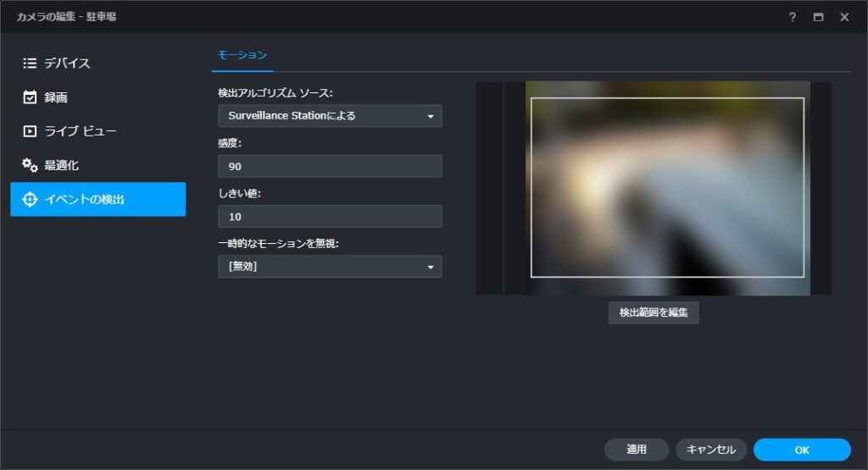This screenshot has width=868, height=470.
Task: Open help with the question mark icon
Action: (793, 17)
